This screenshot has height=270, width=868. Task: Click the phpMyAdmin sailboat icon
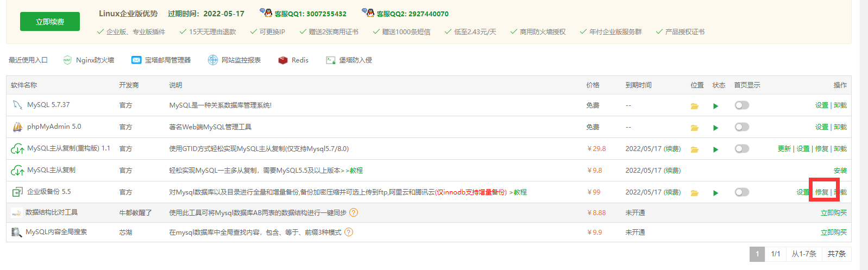tap(17, 127)
